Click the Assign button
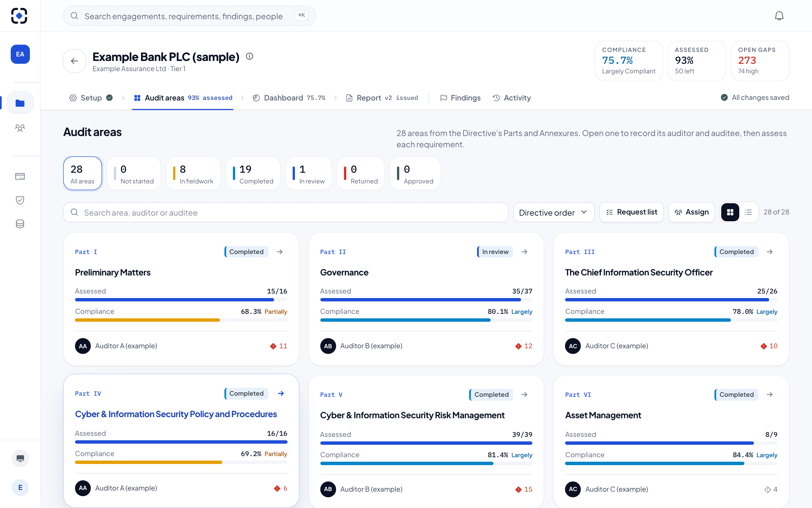 click(692, 212)
